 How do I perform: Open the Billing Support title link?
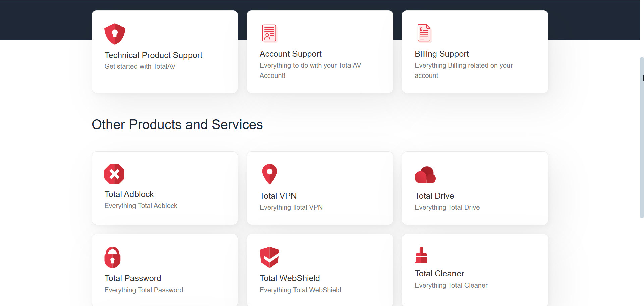click(x=441, y=54)
